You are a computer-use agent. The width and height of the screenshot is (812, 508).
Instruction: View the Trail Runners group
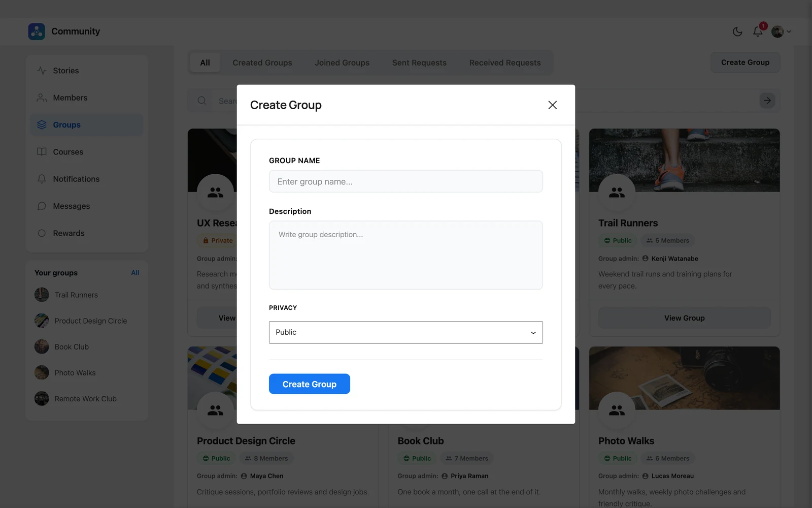(685, 318)
